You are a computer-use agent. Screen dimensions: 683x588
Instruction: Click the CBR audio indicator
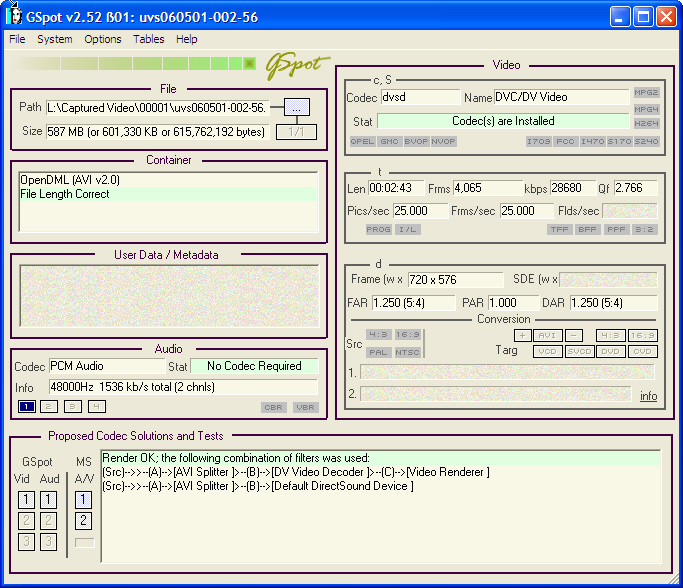pos(274,407)
